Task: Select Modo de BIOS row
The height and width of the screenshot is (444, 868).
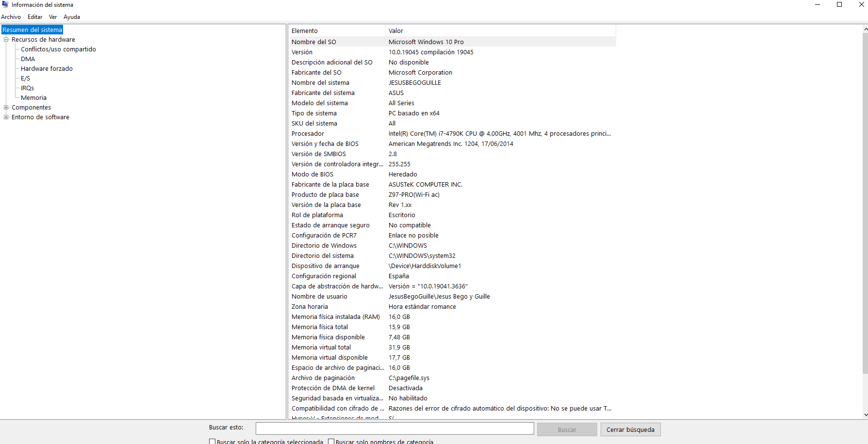Action: coord(452,174)
